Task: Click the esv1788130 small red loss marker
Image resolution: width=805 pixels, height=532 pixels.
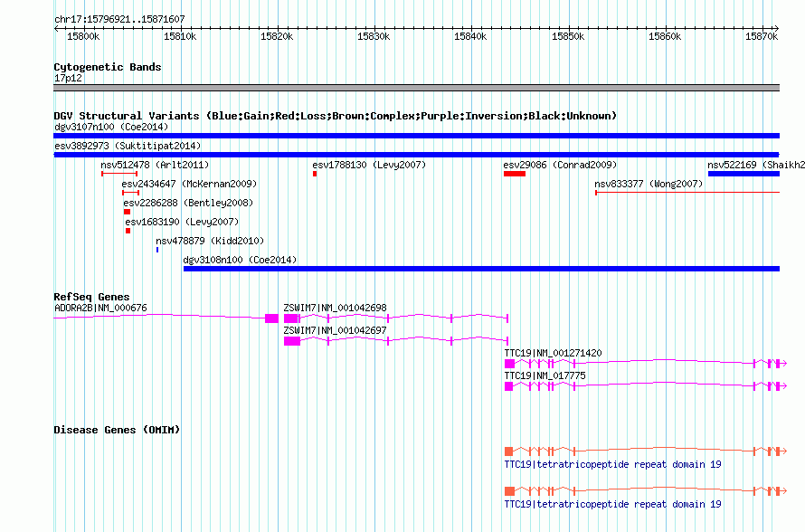Action: [315, 174]
